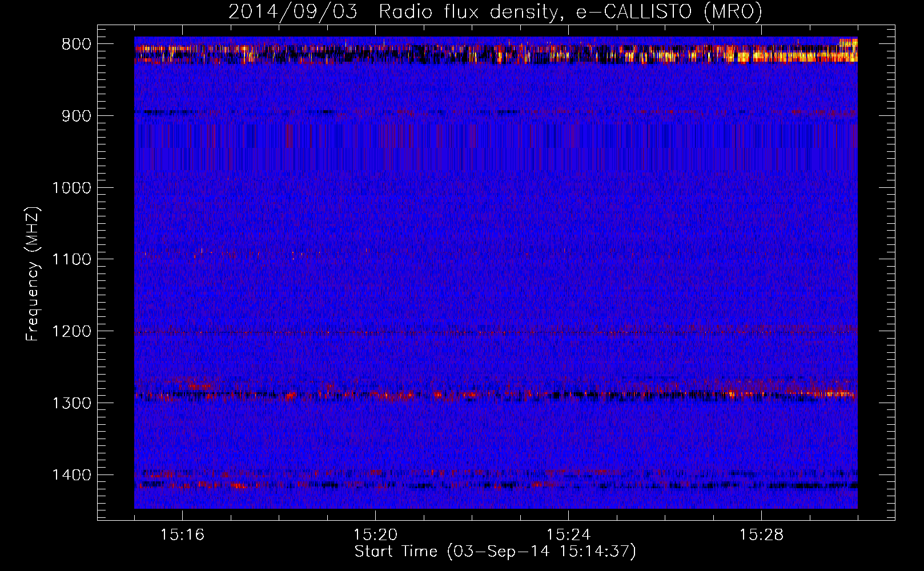Click the 15:24 time tick label
The width and height of the screenshot is (924, 571).
[x=568, y=535]
